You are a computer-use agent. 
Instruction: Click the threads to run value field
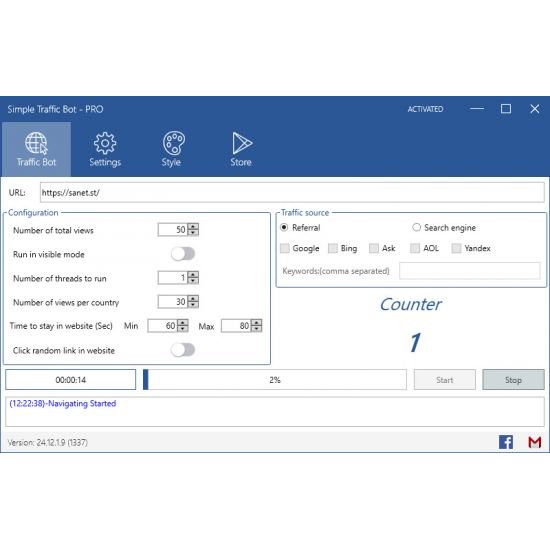[x=173, y=278]
